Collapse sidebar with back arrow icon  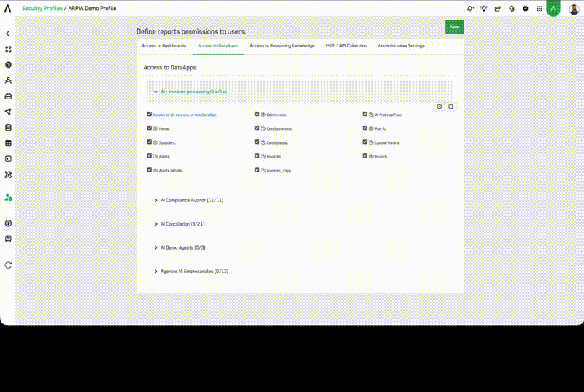pyautogui.click(x=8, y=34)
